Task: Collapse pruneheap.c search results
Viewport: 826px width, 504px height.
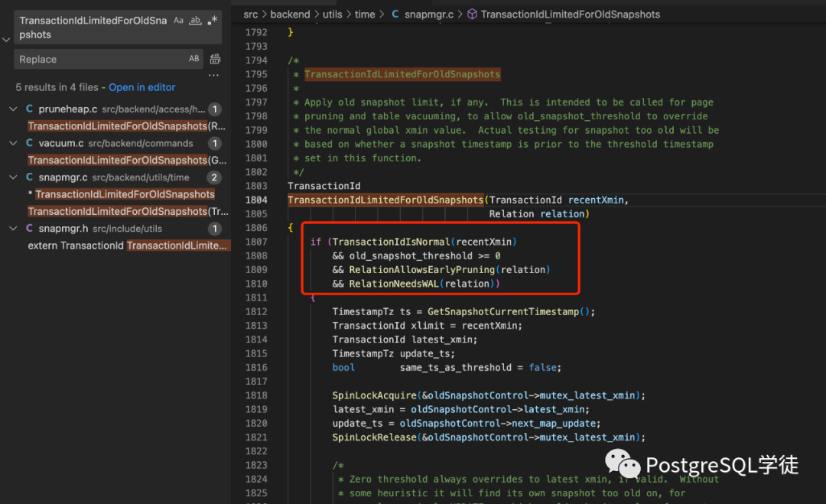Action: point(13,109)
